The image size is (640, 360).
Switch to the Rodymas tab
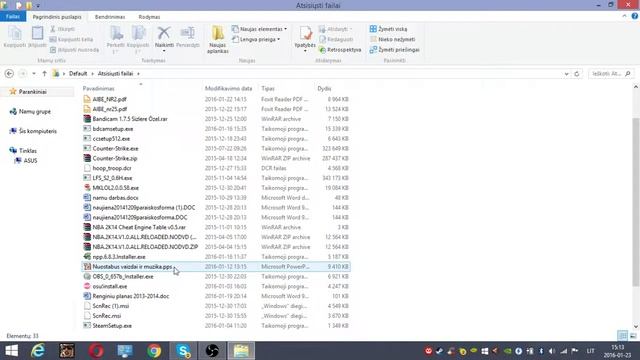(149, 17)
